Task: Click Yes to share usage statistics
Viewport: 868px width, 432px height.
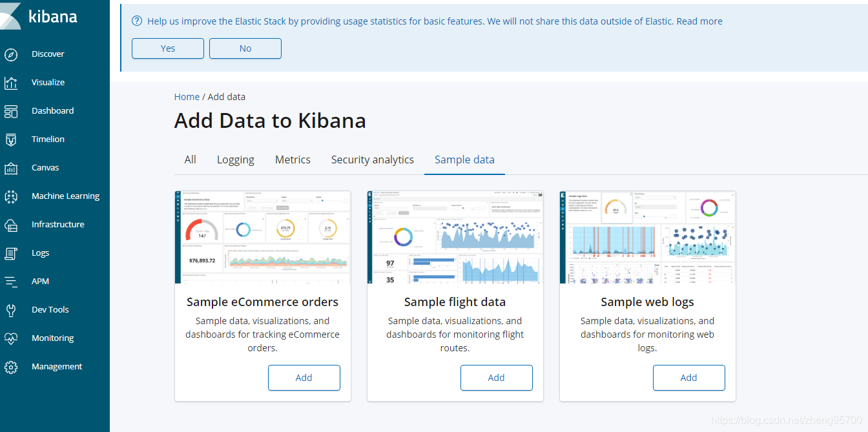Action: tap(168, 48)
